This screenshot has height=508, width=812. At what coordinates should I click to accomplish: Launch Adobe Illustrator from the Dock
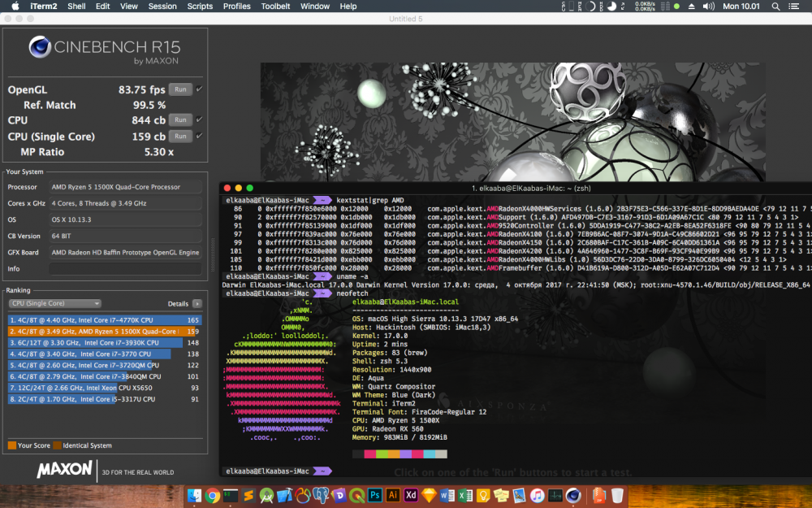(393, 496)
